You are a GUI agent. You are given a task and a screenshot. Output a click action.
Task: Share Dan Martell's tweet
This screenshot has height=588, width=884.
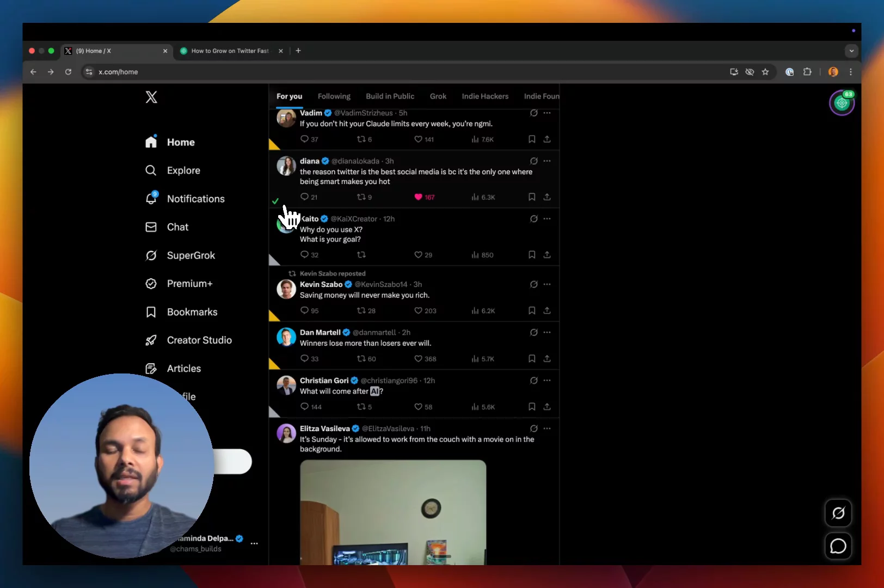pos(547,359)
